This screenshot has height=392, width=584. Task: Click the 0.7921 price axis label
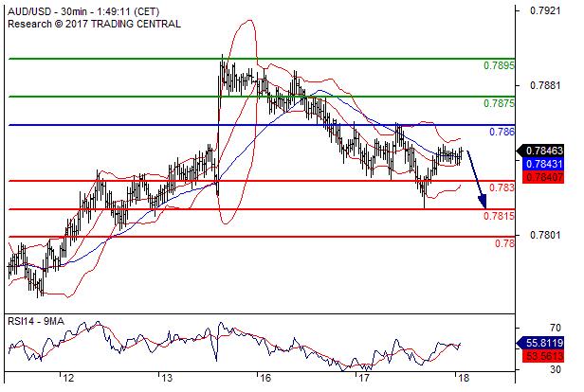[545, 10]
